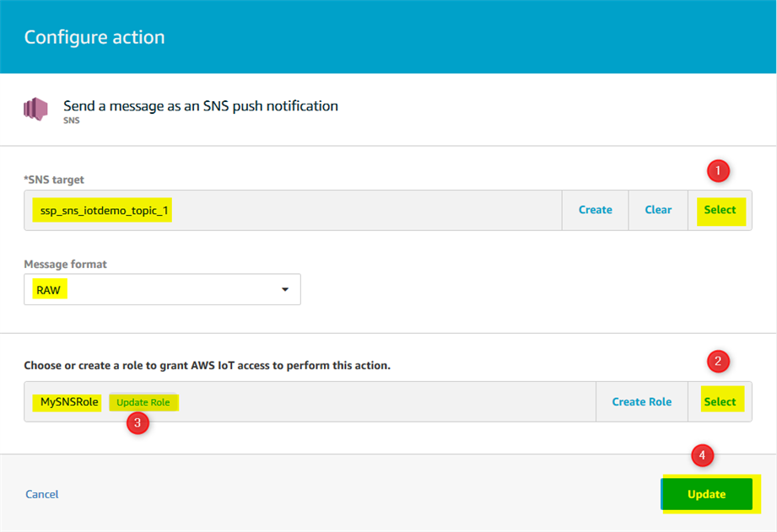Viewport: 777px width, 532px height.
Task: Create a new SNS target
Action: (x=595, y=210)
